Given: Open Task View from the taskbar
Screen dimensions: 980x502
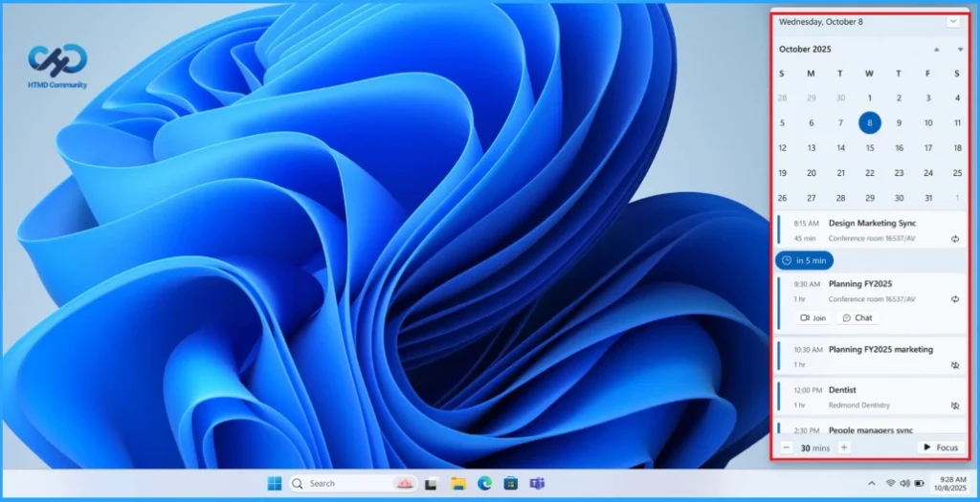Looking at the screenshot, I should 431,483.
